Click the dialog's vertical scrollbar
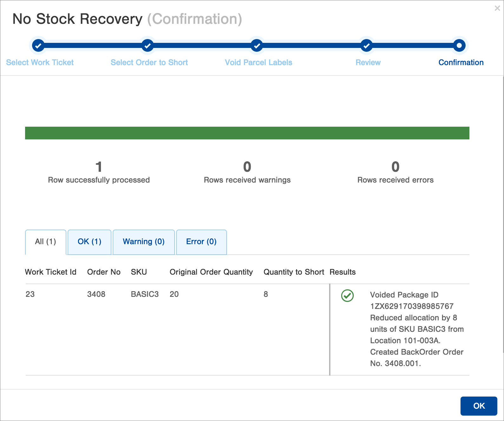The image size is (504, 421). point(503,214)
